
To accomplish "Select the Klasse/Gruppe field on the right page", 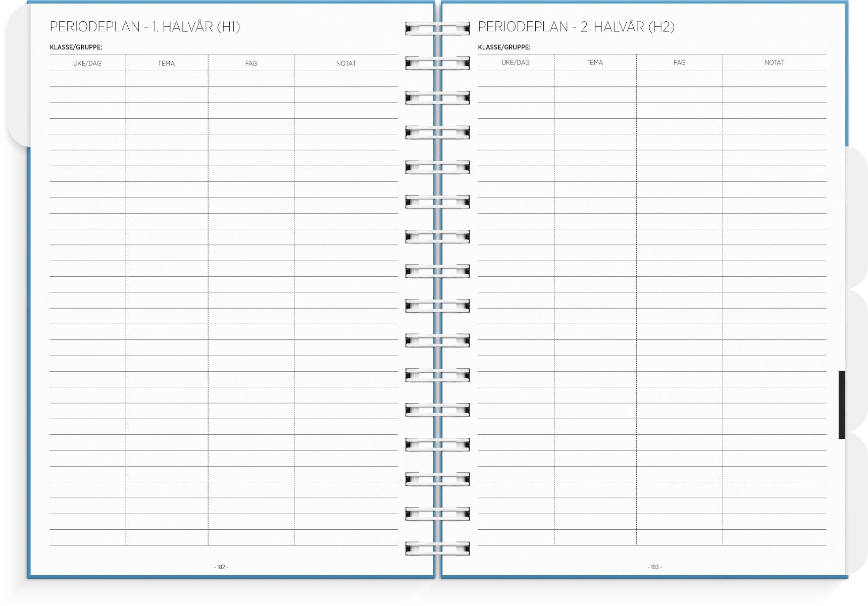I will (x=504, y=47).
